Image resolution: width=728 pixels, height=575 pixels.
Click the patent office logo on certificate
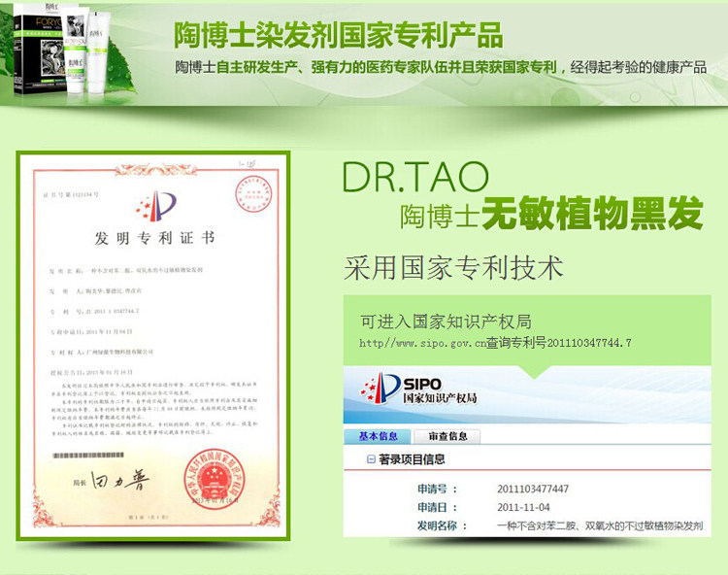pyautogui.click(x=156, y=206)
